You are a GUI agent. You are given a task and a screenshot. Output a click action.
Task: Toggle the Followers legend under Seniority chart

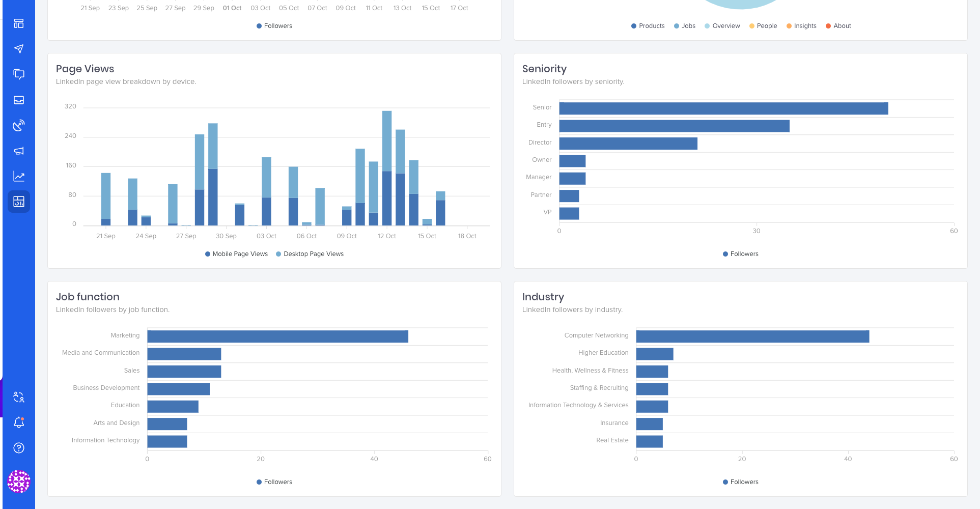pyautogui.click(x=740, y=253)
